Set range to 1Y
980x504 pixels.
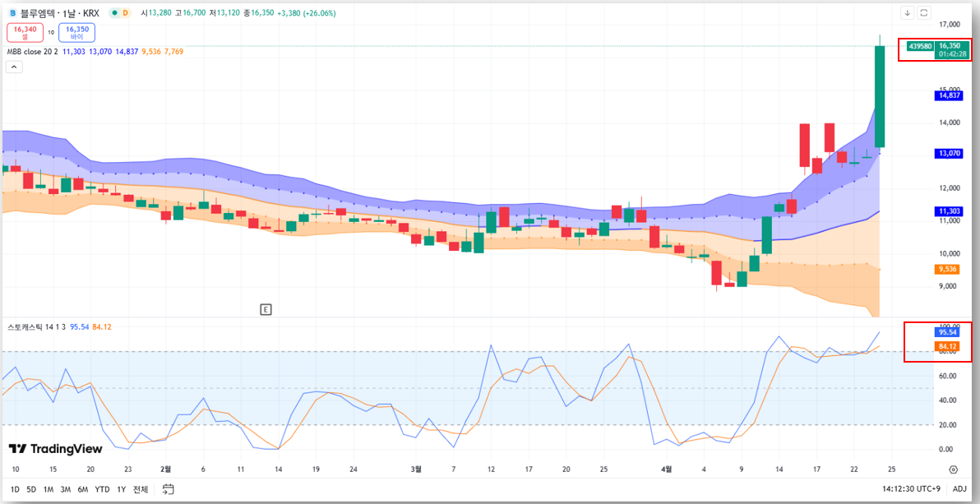point(121,490)
